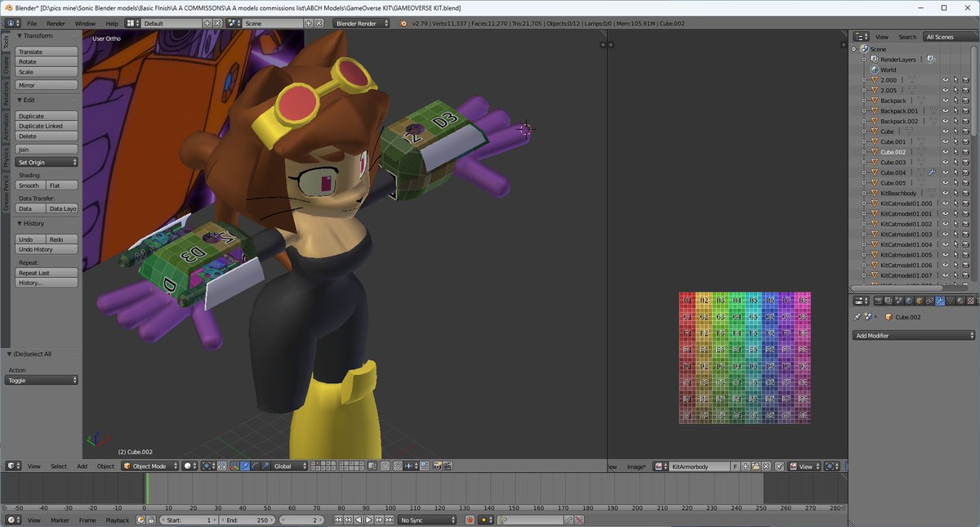Click play animation button in timeline
The width and height of the screenshot is (980, 527).
pyautogui.click(x=368, y=520)
